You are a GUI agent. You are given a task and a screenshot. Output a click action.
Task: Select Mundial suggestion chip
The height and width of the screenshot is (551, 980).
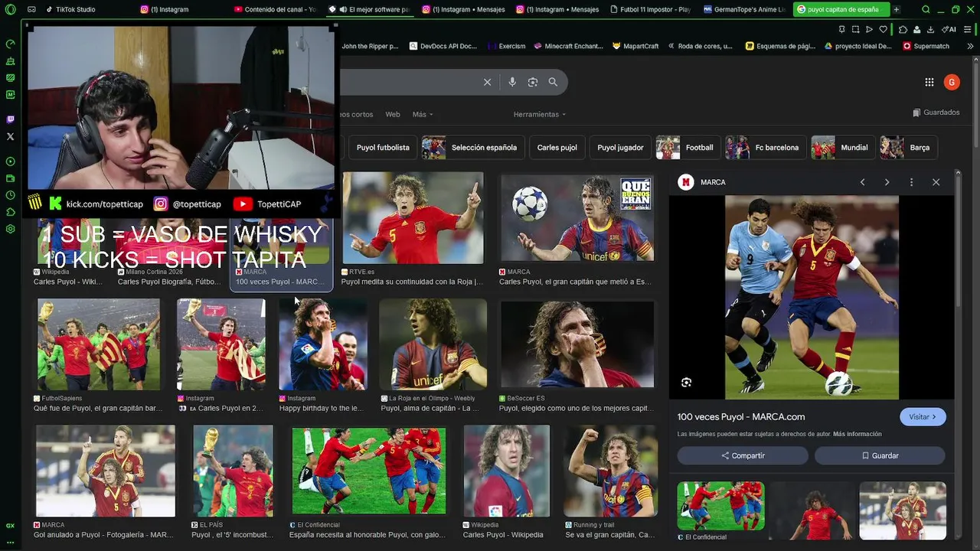(x=844, y=148)
